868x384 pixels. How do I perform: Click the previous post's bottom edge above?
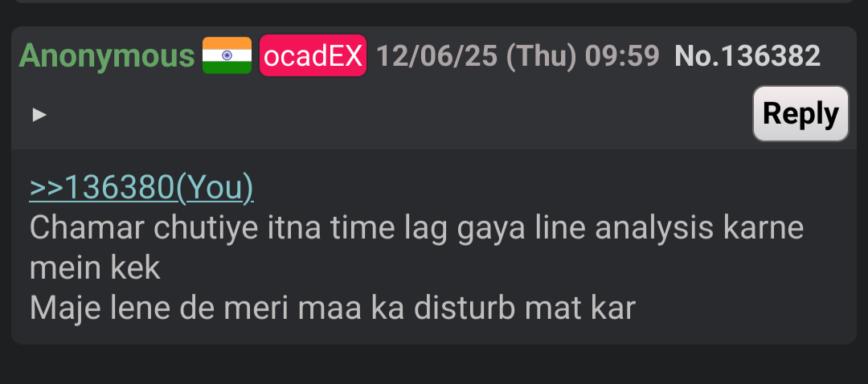pyautogui.click(x=434, y=2)
